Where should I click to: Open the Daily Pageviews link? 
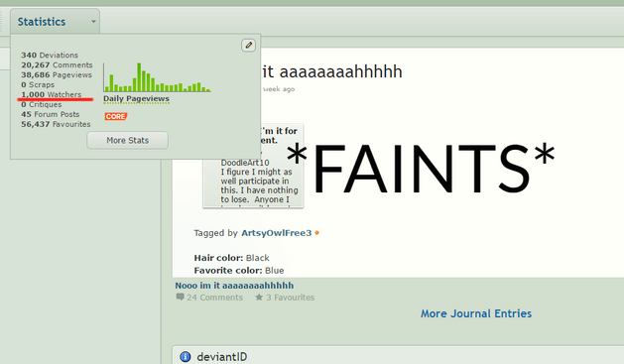coord(136,98)
